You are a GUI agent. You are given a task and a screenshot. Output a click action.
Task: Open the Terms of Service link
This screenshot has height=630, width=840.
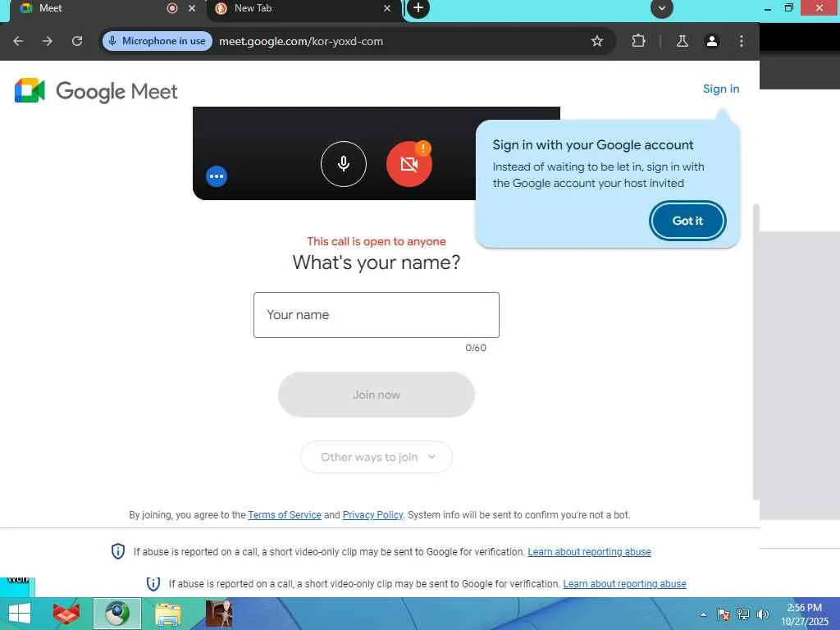pos(285,515)
